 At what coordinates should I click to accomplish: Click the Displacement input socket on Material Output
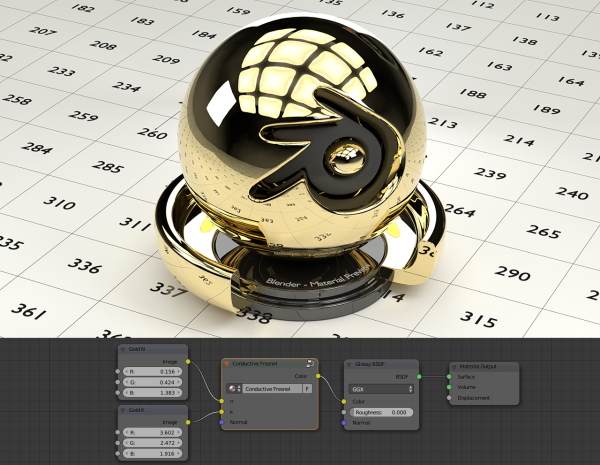(449, 398)
